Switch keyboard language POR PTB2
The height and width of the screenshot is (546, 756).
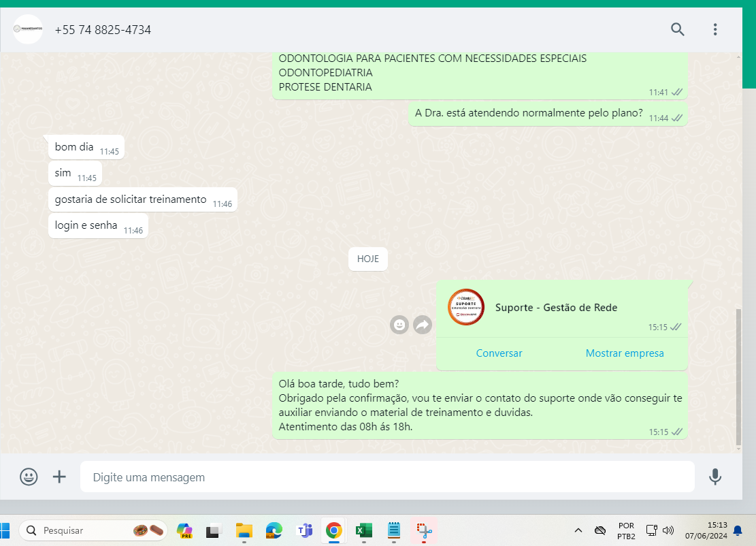[626, 530]
